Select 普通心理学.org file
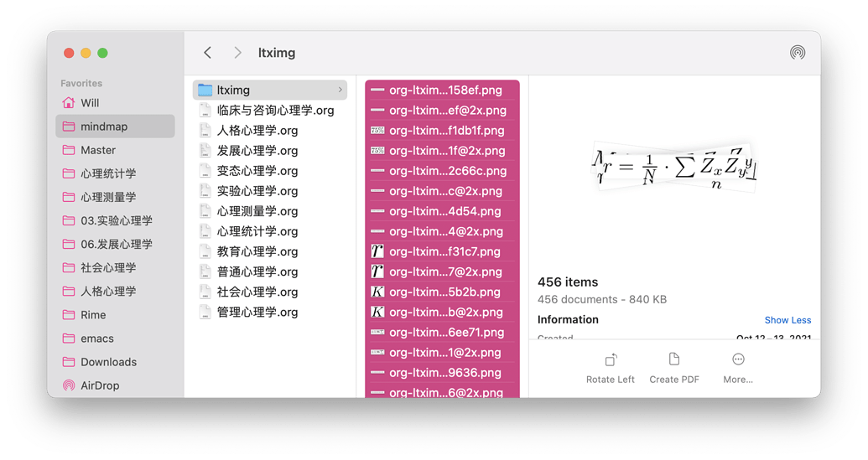Viewport: 868px width, 460px height. click(x=269, y=271)
